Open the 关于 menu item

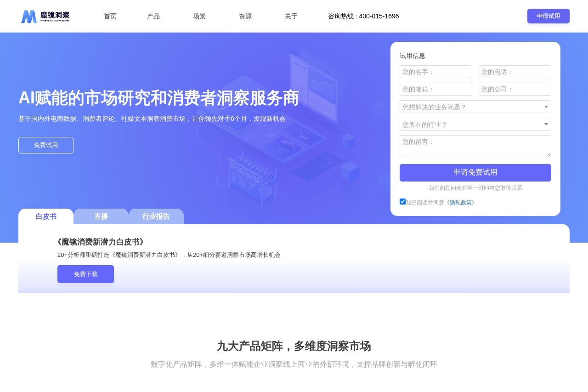[x=291, y=16]
